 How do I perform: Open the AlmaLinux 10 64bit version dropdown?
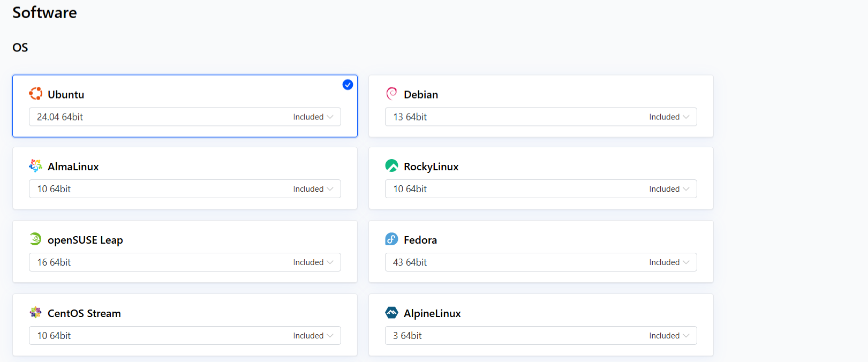pos(185,188)
